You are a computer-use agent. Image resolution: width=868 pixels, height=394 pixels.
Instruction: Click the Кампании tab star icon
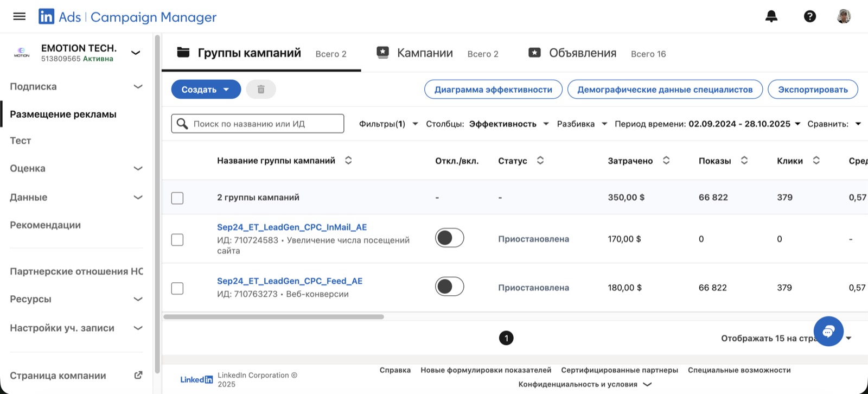pyautogui.click(x=382, y=53)
